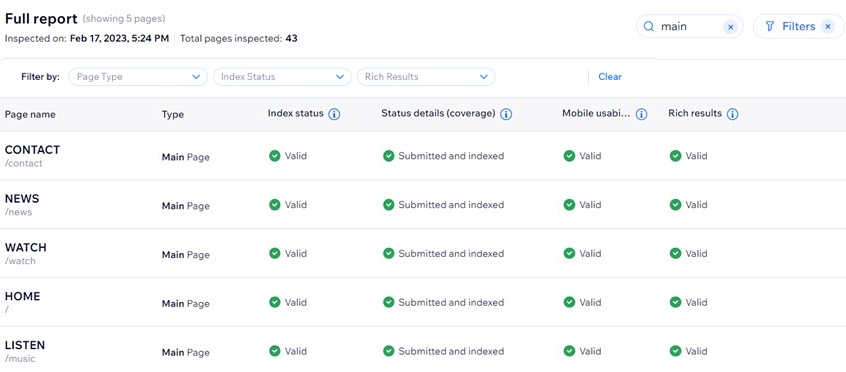The width and height of the screenshot is (846, 372).
Task: Click the LISTEN row's Rich results check icon
Action: 676,351
